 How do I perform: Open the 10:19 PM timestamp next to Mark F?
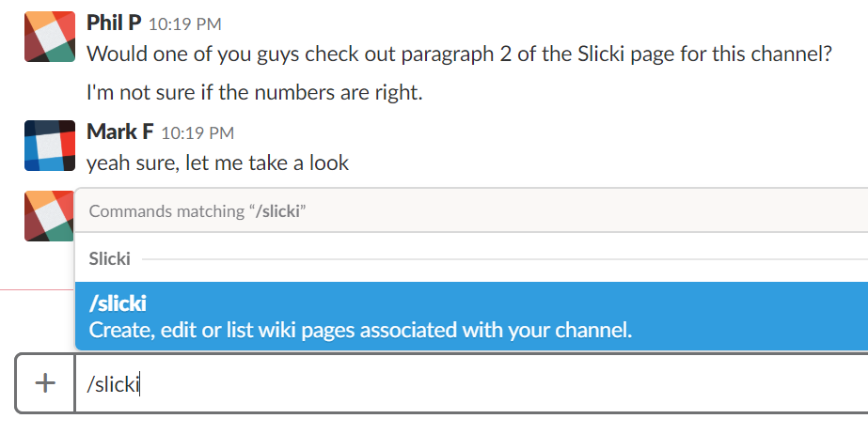197,133
